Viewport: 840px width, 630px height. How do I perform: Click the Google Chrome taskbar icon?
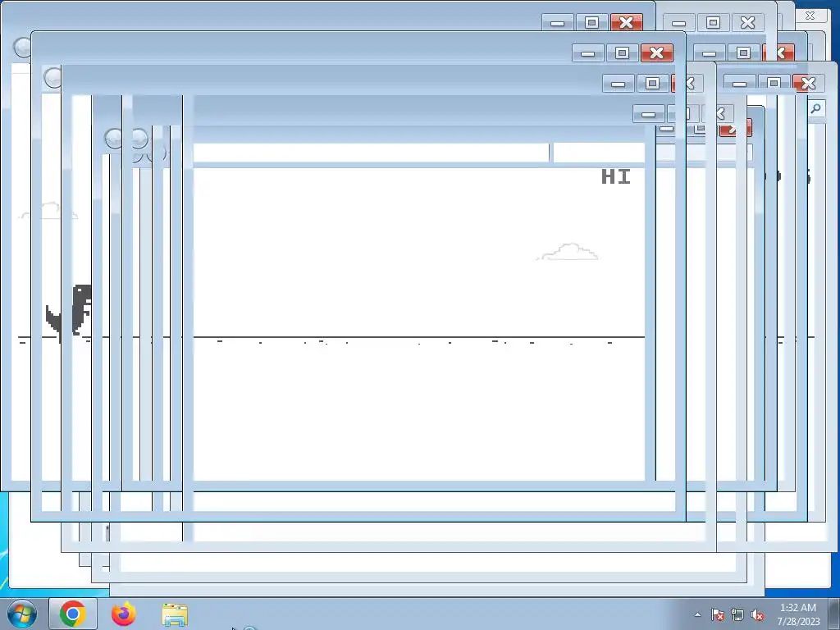(73, 614)
